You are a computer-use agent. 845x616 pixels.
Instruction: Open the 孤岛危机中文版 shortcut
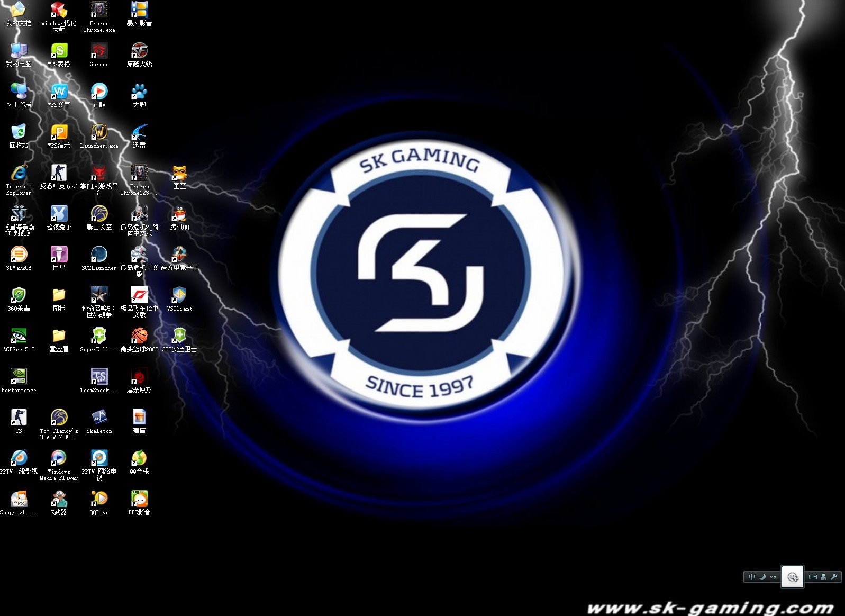(139, 255)
